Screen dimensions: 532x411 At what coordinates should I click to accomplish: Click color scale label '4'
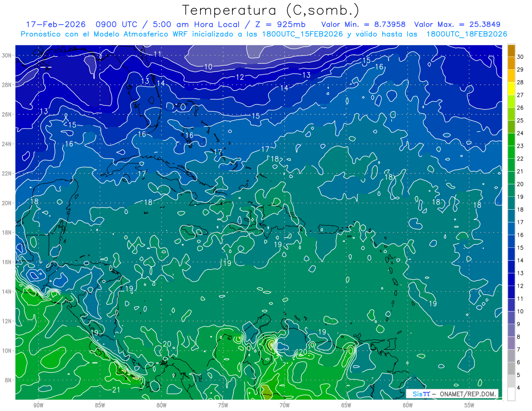[x=519, y=388]
